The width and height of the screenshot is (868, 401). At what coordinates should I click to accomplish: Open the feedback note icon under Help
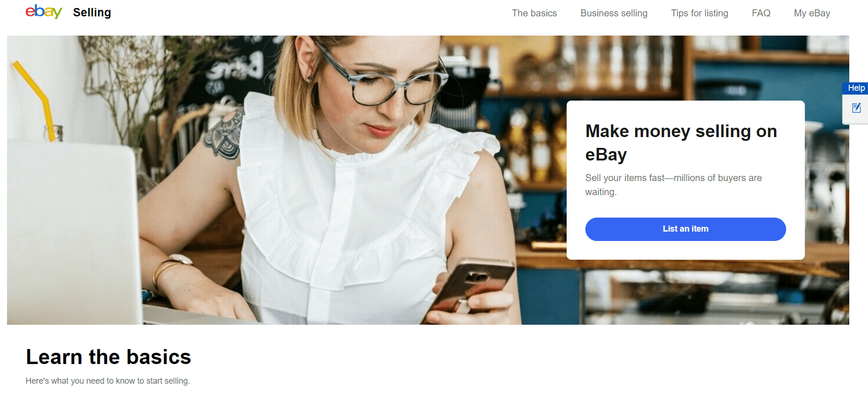pyautogui.click(x=856, y=108)
